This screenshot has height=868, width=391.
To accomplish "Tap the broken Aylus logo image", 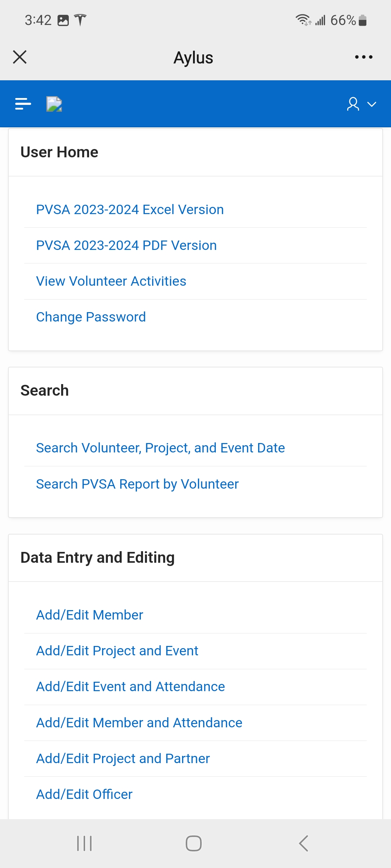I will [x=54, y=104].
